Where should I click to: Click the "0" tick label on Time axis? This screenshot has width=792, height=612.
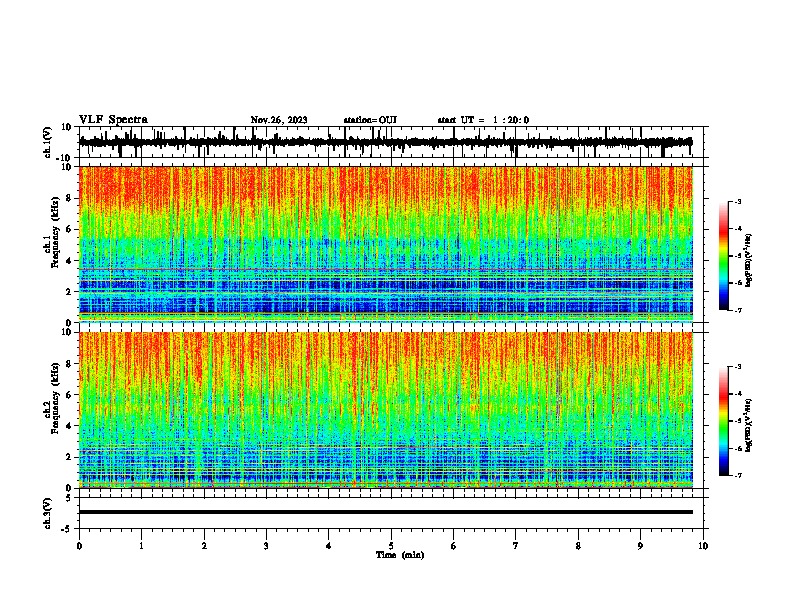79,546
